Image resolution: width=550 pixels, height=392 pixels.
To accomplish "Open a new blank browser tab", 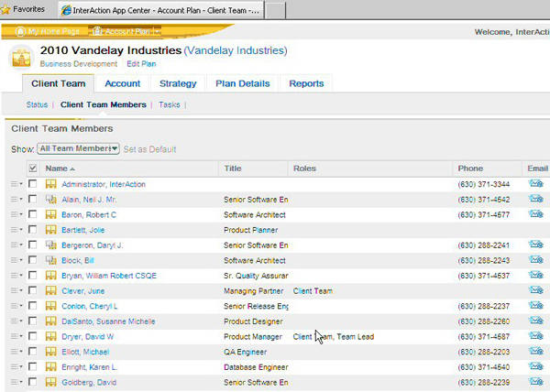I will click(x=275, y=10).
